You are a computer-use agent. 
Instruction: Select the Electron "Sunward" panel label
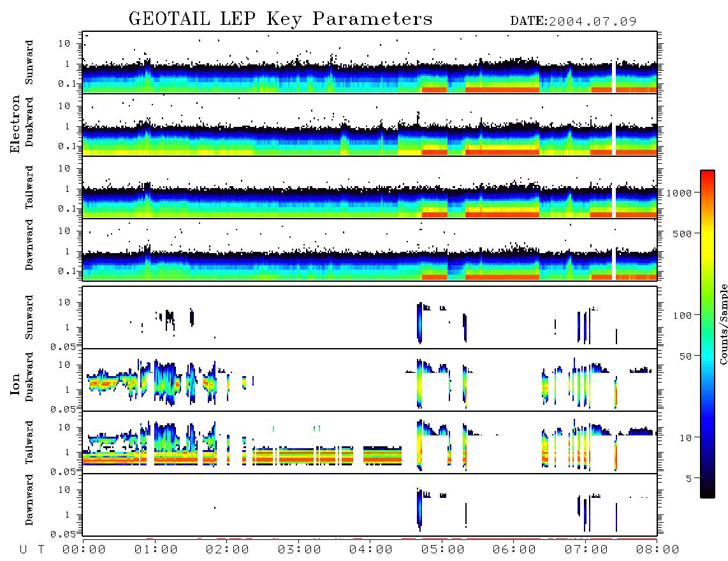tap(29, 62)
